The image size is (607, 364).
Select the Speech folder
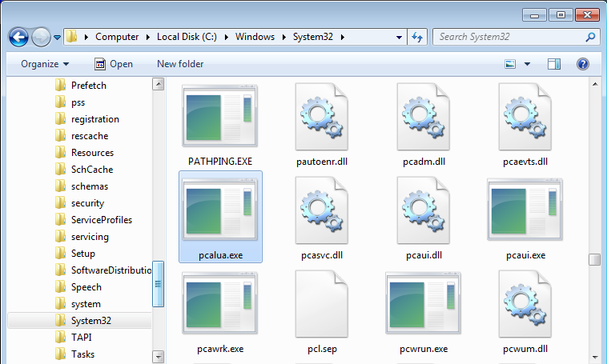click(86, 287)
